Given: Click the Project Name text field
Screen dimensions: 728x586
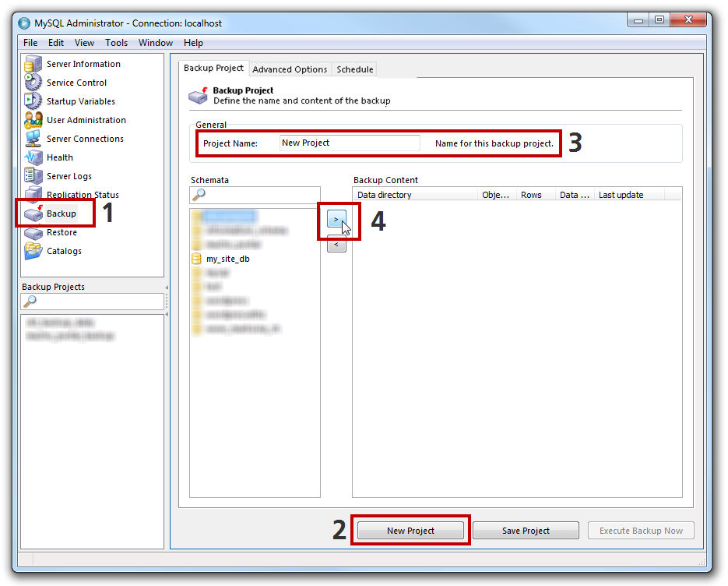Looking at the screenshot, I should pyautogui.click(x=349, y=143).
